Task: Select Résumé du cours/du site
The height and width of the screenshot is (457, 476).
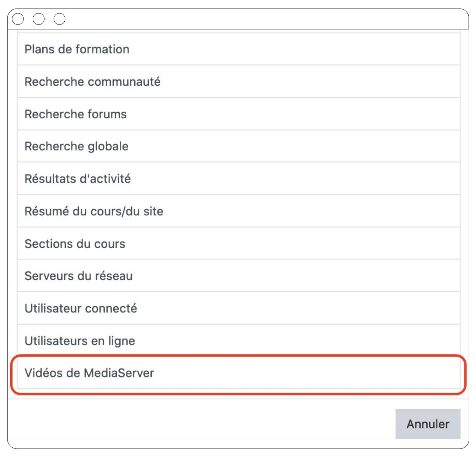Action: [94, 211]
